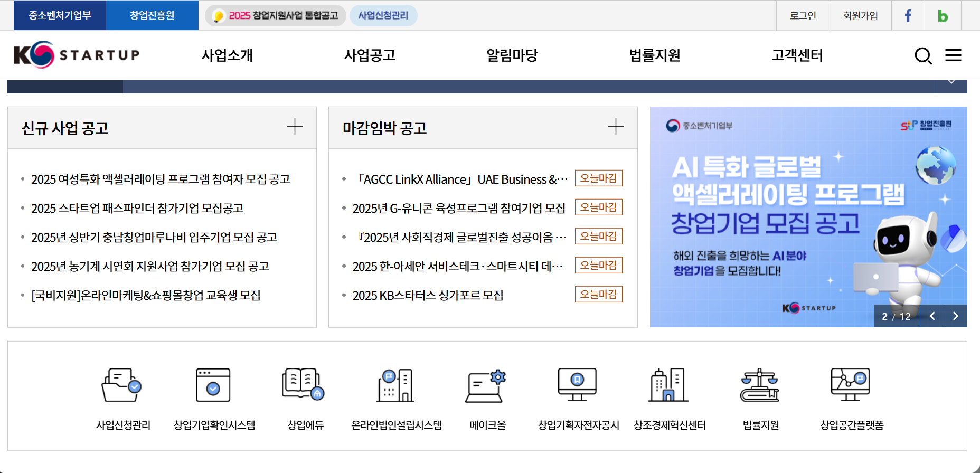Open the 창업공간플랫폼 map monitor icon
The height and width of the screenshot is (473, 980).
(850, 384)
